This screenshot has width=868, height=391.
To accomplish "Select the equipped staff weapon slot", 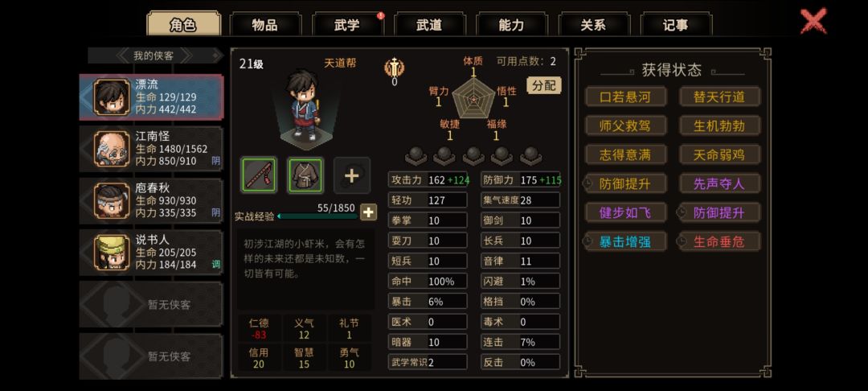I will click(259, 175).
